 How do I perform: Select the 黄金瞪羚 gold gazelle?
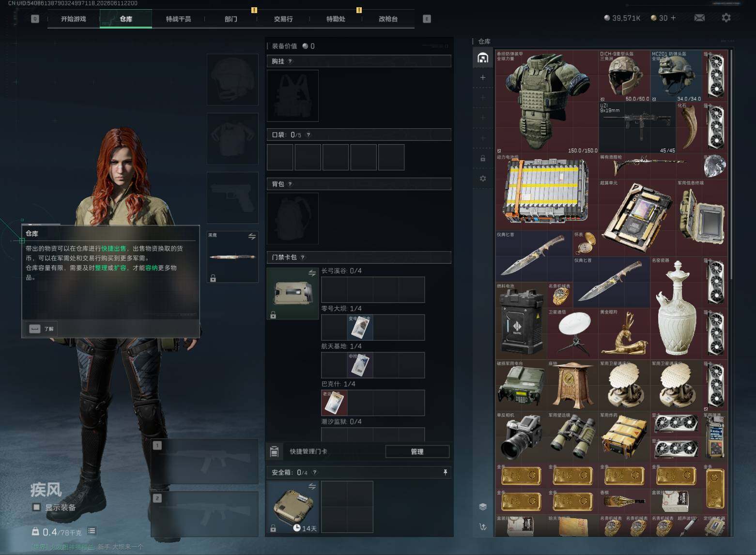tap(624, 333)
